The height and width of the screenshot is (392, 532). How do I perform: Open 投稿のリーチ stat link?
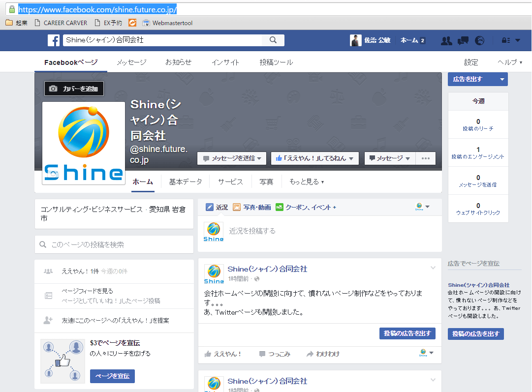[x=478, y=128]
